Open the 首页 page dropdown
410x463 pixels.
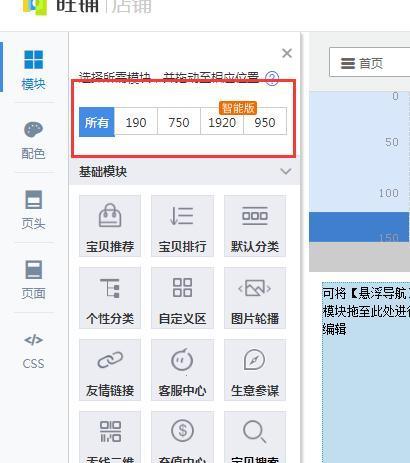369,63
